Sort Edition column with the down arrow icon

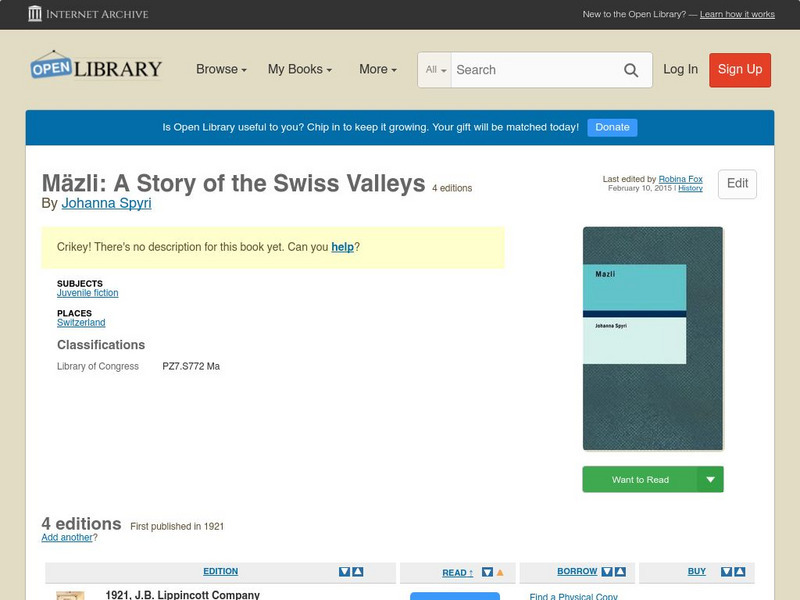tap(345, 571)
